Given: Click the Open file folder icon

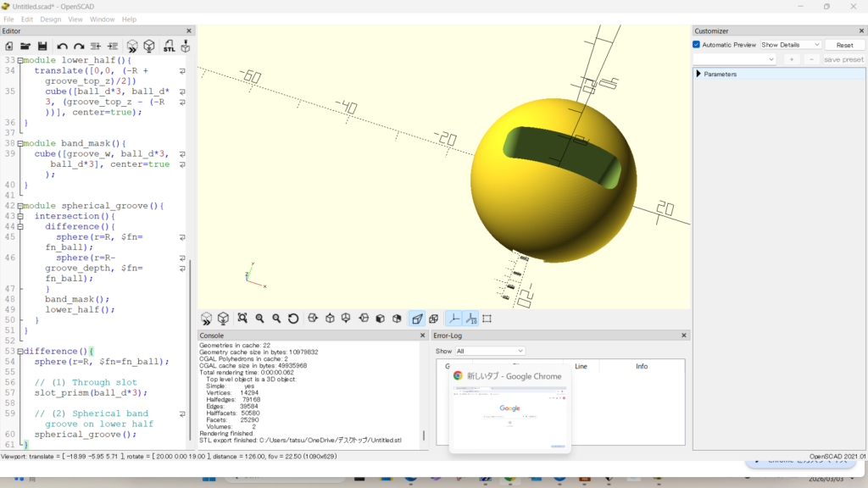Looking at the screenshot, I should [25, 46].
